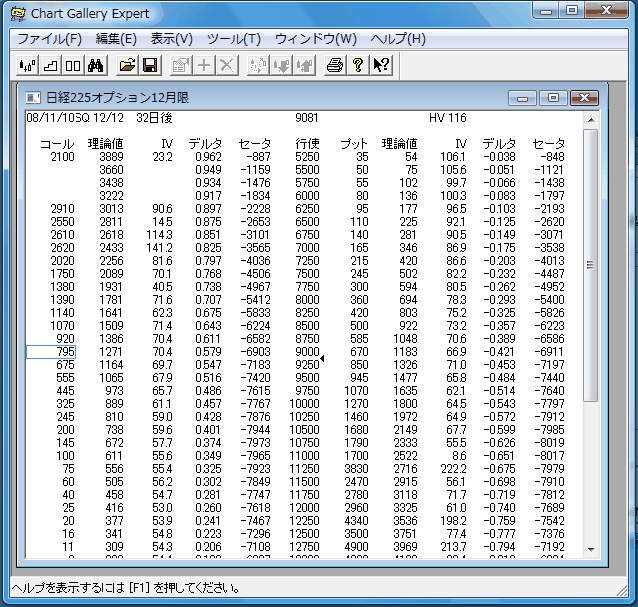638x607 pixels.
Task: Open the 編集(E) menu
Action: tap(116, 39)
